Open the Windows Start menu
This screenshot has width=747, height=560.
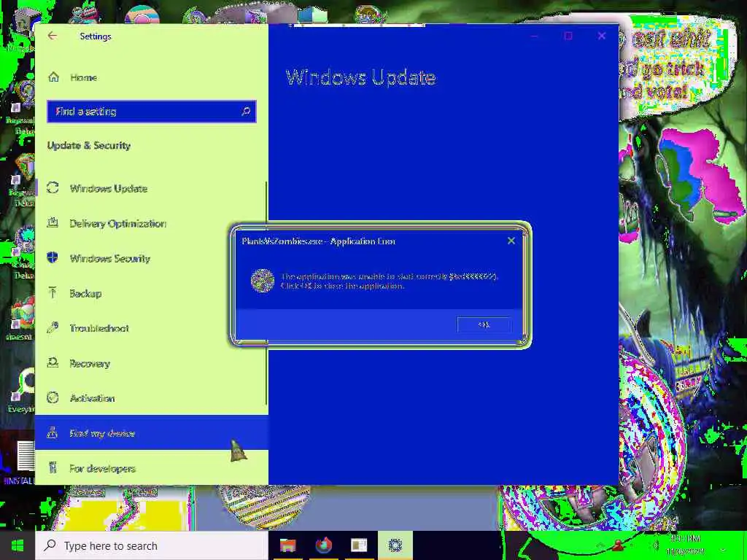pos(18,545)
